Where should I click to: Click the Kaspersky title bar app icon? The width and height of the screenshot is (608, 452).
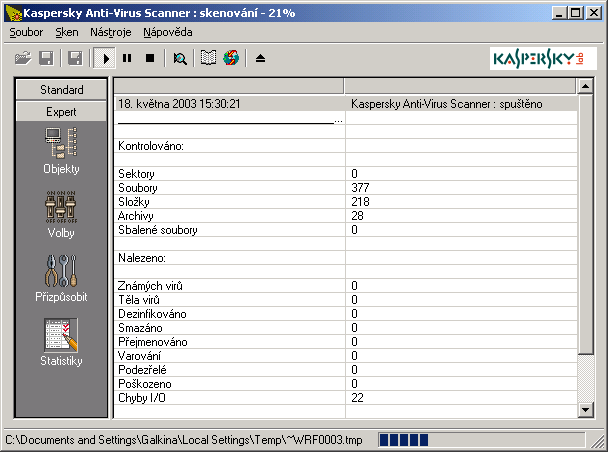click(x=14, y=13)
